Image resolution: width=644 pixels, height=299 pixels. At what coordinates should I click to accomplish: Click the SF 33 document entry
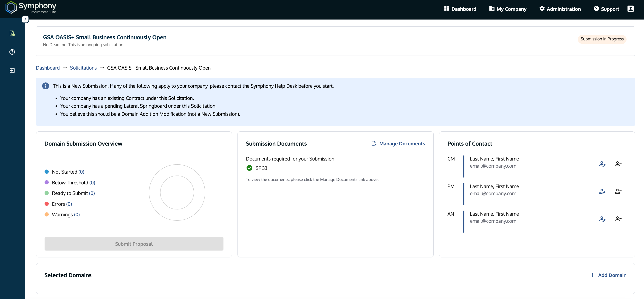(261, 168)
